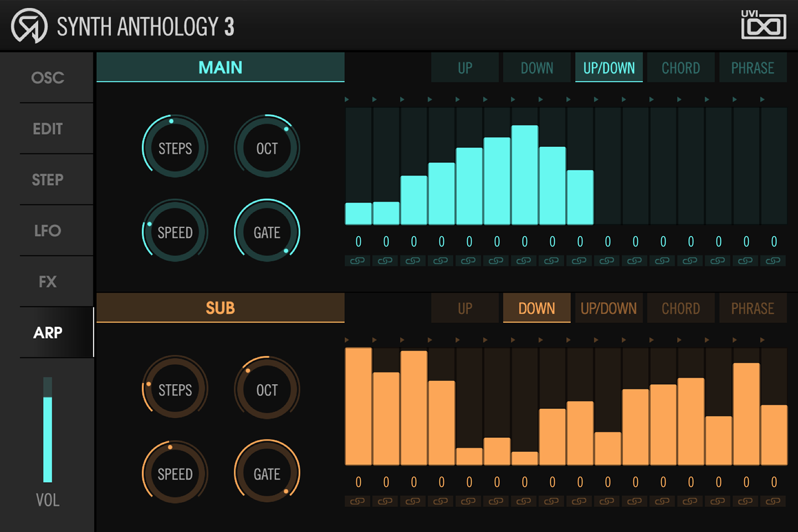Click the GATE knob in the Main section
This screenshot has width=798, height=532.
(267, 232)
